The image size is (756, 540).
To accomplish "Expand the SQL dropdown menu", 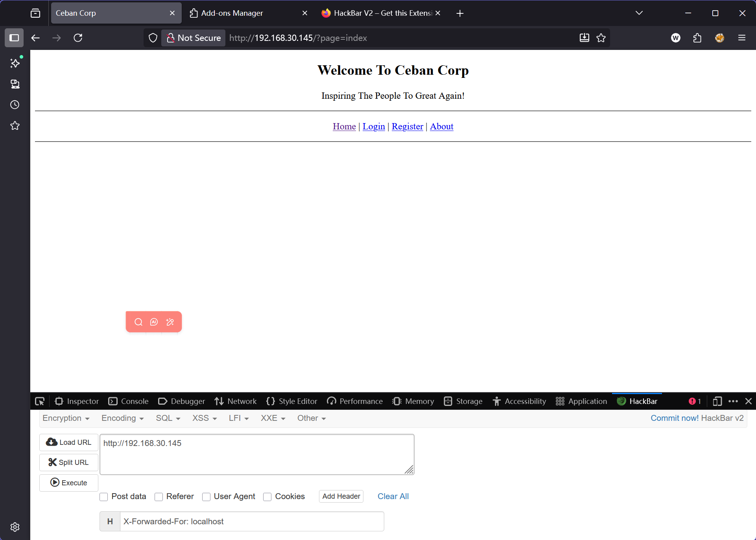I will pos(168,418).
